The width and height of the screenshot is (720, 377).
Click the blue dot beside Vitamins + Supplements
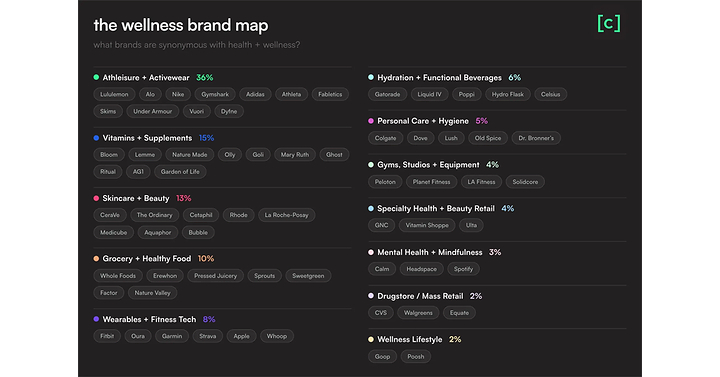[x=96, y=138]
